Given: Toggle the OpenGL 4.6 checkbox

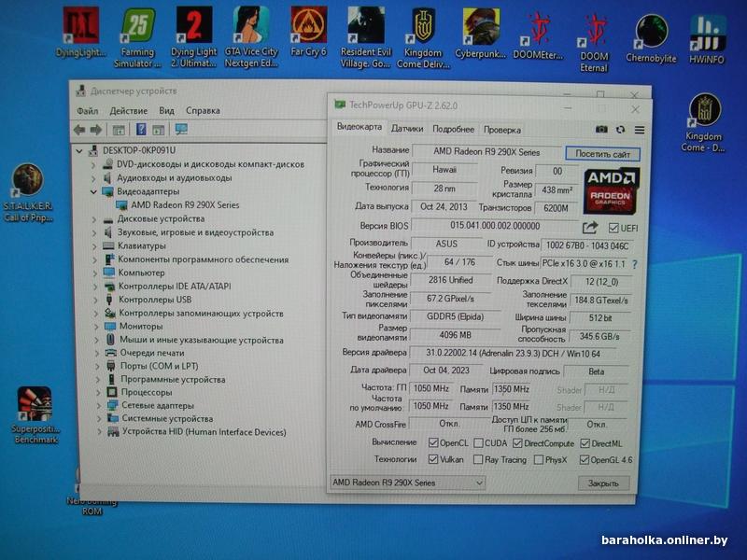Looking at the screenshot, I should [585, 460].
